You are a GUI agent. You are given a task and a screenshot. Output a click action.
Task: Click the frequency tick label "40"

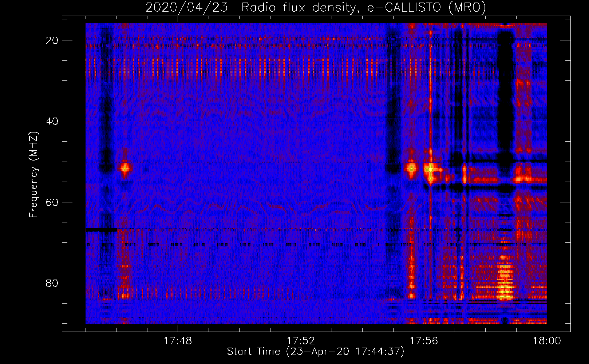coord(52,121)
